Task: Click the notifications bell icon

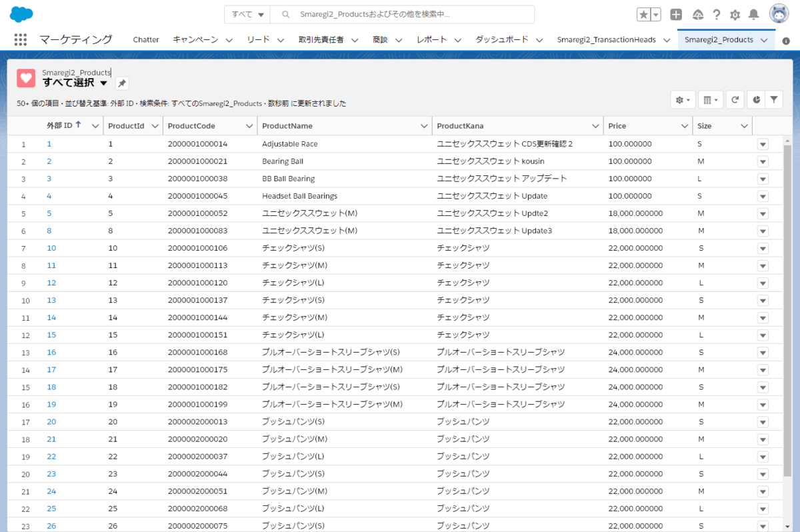Action: [x=753, y=15]
